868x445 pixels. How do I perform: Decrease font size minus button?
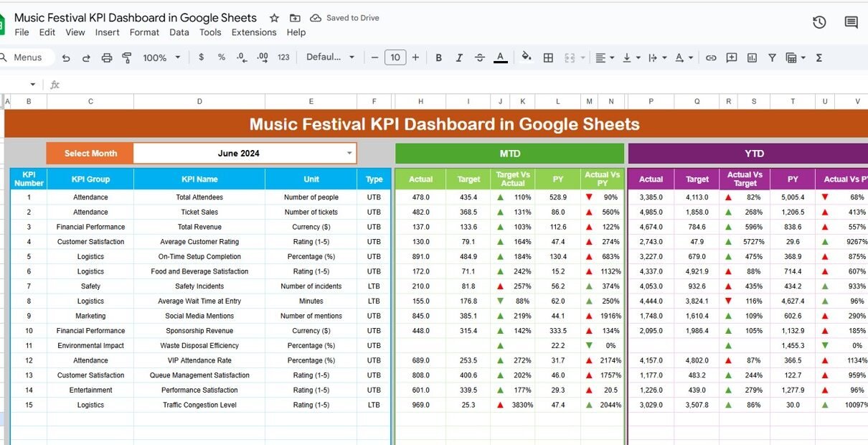[374, 57]
